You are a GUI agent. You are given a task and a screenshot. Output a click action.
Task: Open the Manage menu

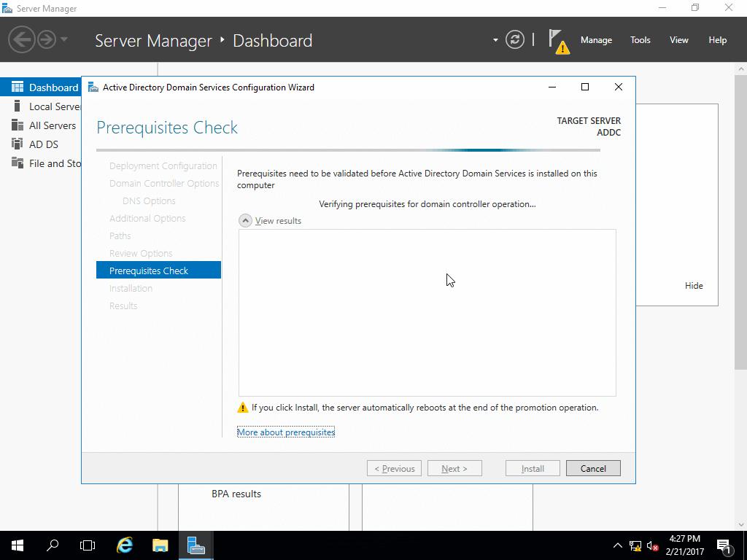point(596,40)
